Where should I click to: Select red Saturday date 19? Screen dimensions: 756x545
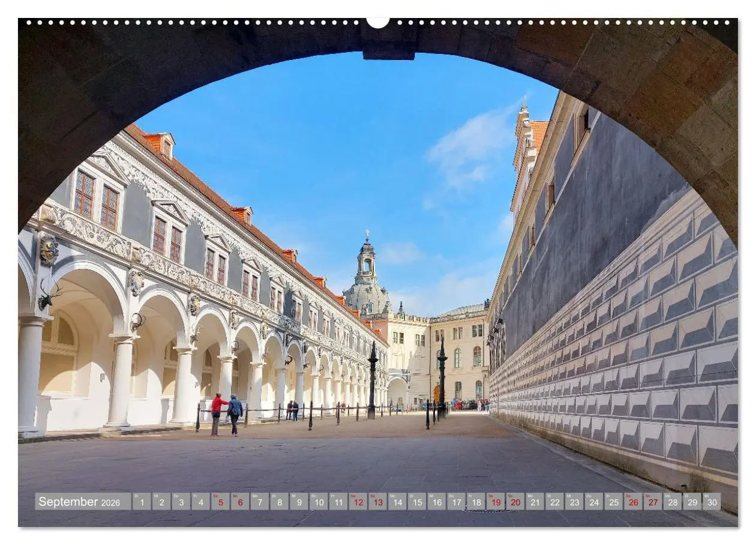point(496,502)
